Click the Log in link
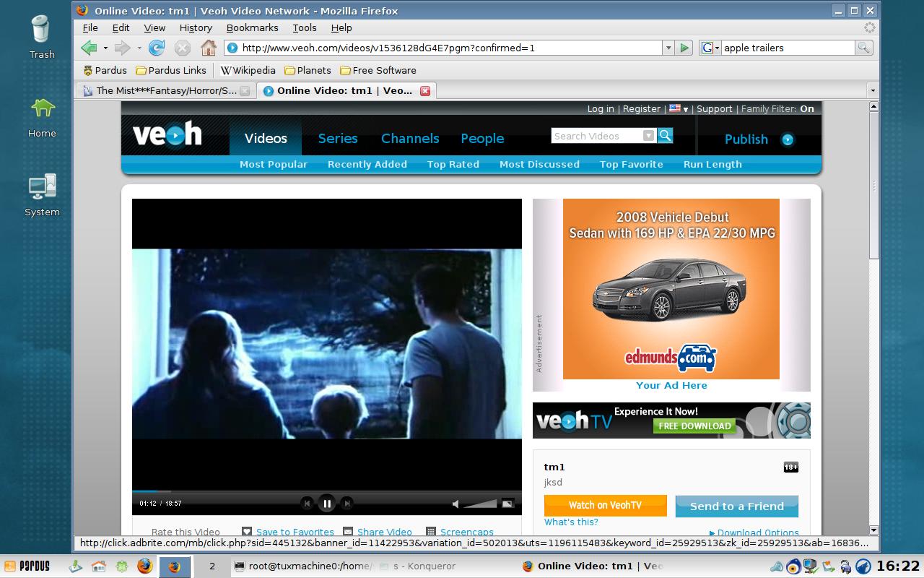Image resolution: width=924 pixels, height=578 pixels. click(x=601, y=108)
